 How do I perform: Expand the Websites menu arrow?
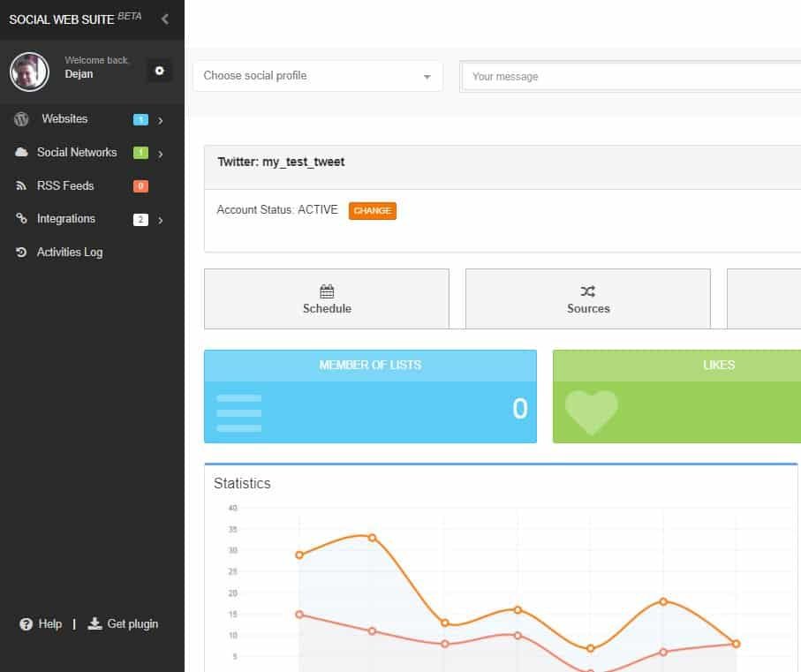pos(161,120)
